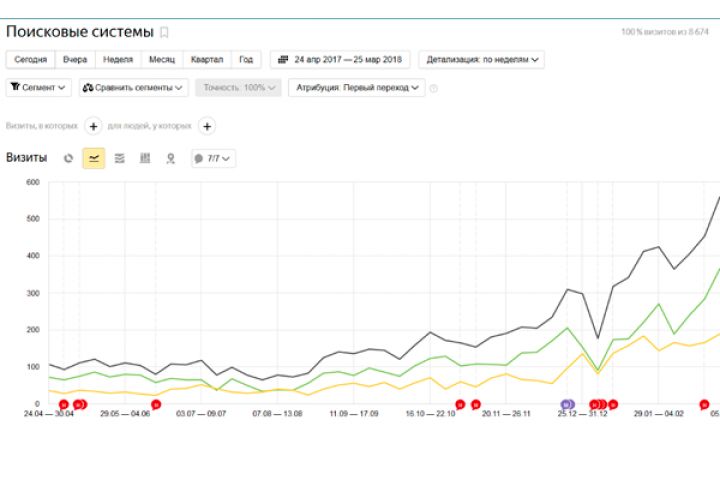The image size is (720, 480).
Task: Expand Сравнить сегменты dropdown
Action: click(133, 88)
